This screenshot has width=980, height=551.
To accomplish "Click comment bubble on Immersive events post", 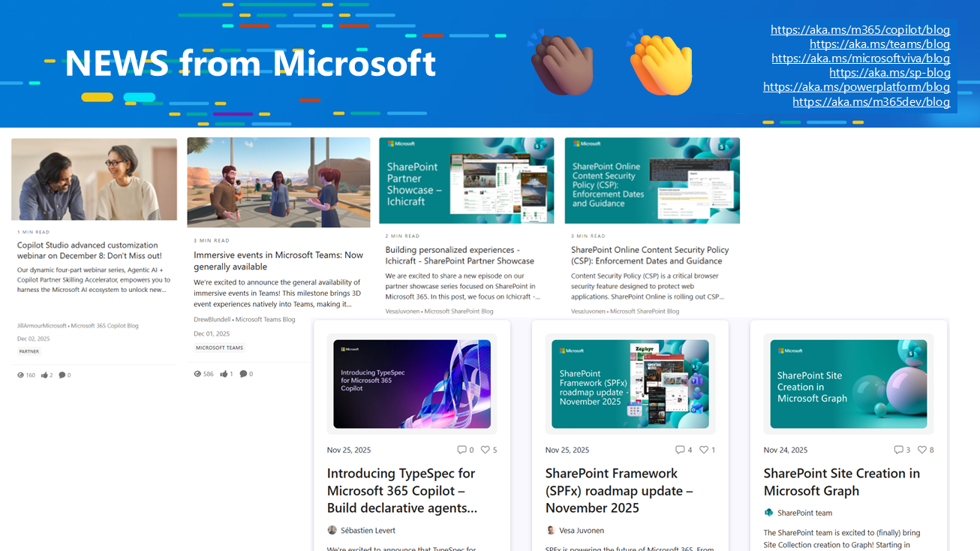I will pyautogui.click(x=244, y=373).
